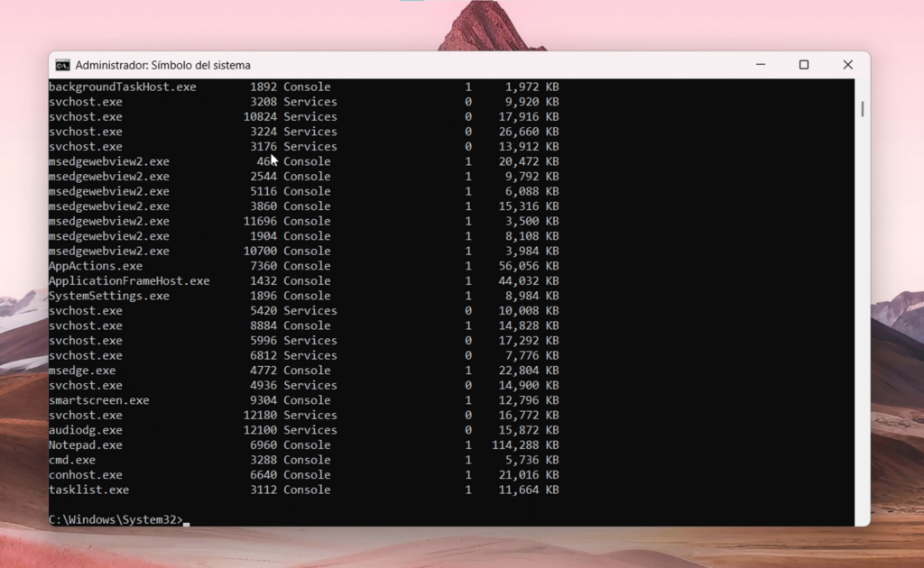Screen dimensions: 924x568
Task: Click the scrollbar track below the thumb
Action: [x=861, y=316]
